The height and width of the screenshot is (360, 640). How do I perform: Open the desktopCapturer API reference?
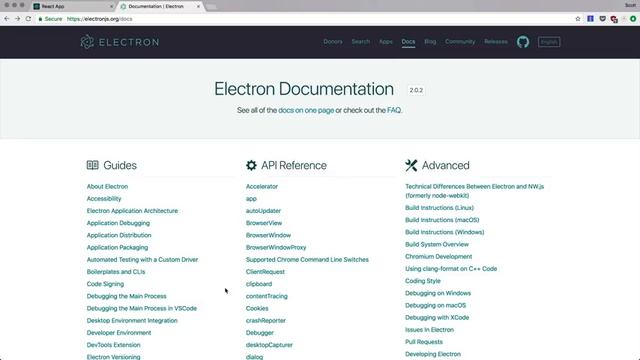point(269,345)
